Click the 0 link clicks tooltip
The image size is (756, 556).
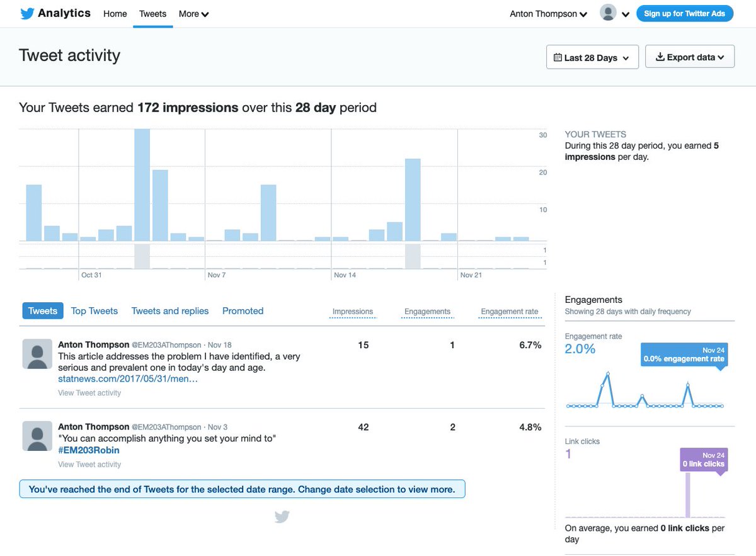click(704, 460)
